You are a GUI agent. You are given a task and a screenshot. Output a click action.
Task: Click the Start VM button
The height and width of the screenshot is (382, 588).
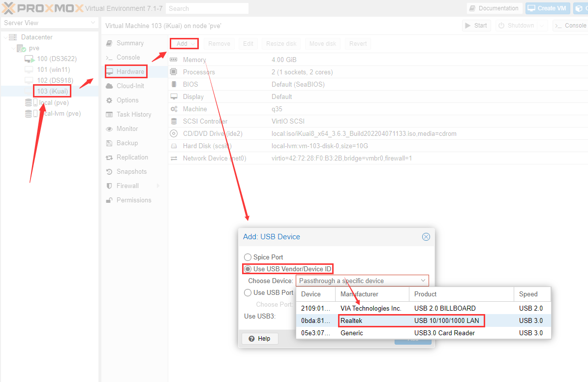click(476, 26)
